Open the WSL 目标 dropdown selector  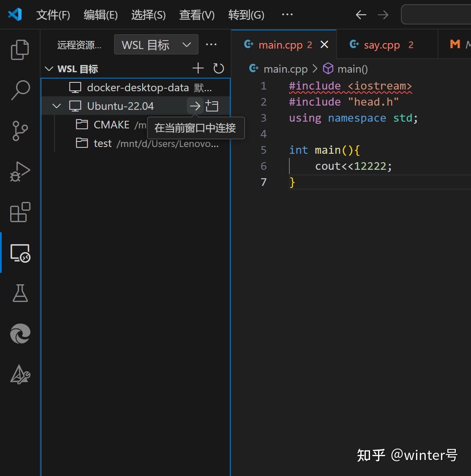156,45
